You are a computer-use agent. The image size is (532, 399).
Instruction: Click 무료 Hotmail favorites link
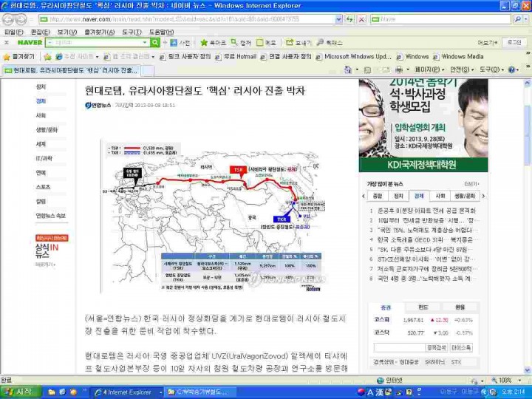(x=236, y=57)
